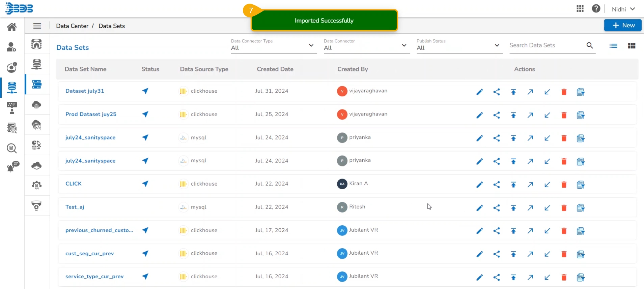Click the down-left arrow icon for cust_seg_cur_prev
This screenshot has height=289, width=644.
pyautogui.click(x=547, y=254)
